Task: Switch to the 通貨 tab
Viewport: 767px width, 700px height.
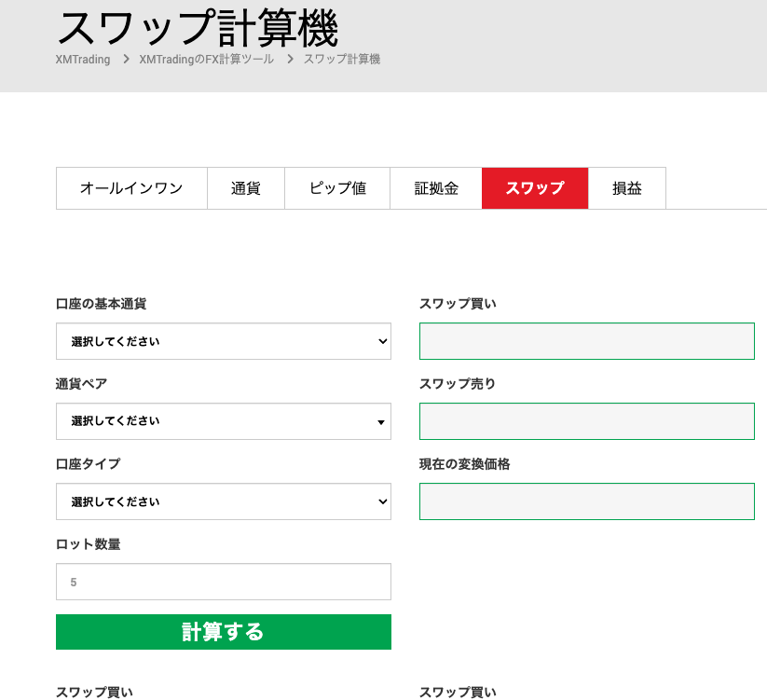Action: pos(245,188)
